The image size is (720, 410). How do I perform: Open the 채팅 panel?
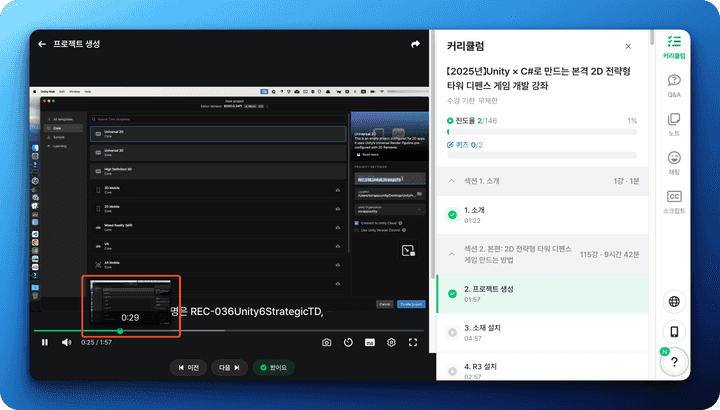coord(674,163)
